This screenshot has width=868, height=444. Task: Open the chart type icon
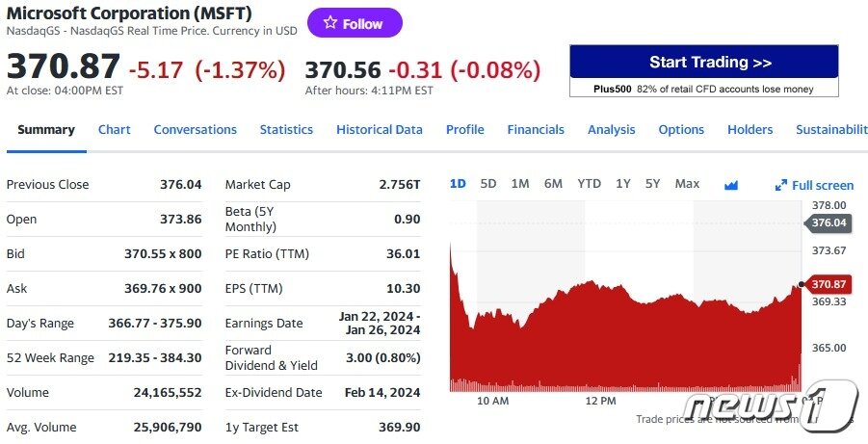click(x=730, y=184)
